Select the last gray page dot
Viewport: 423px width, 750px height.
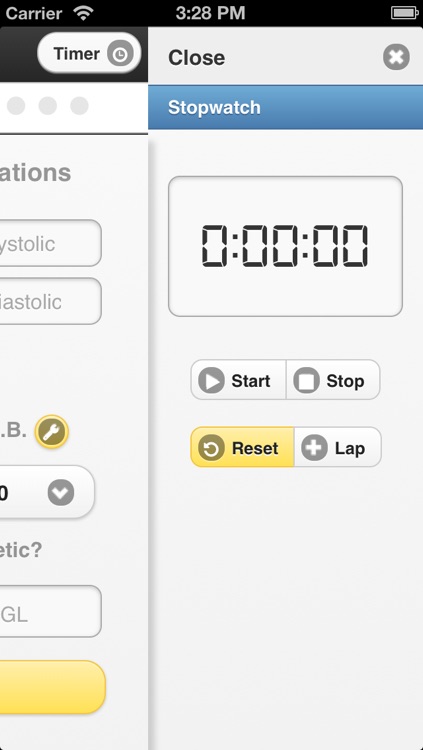[79, 106]
